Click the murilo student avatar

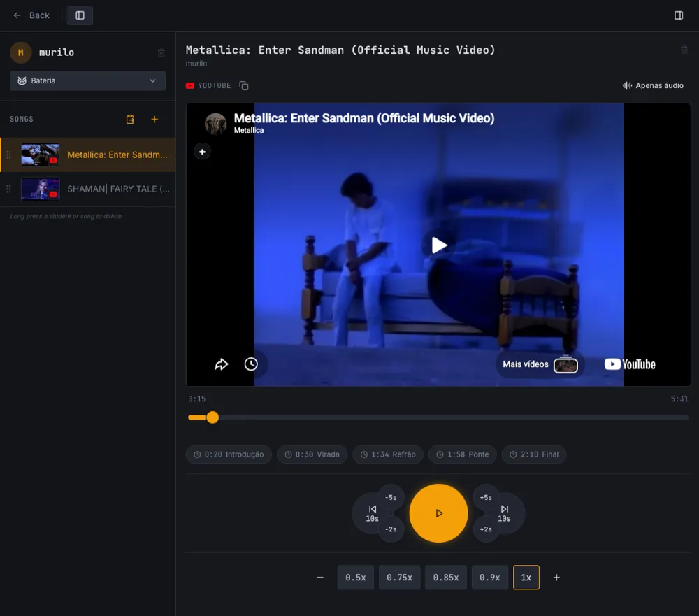(20, 52)
